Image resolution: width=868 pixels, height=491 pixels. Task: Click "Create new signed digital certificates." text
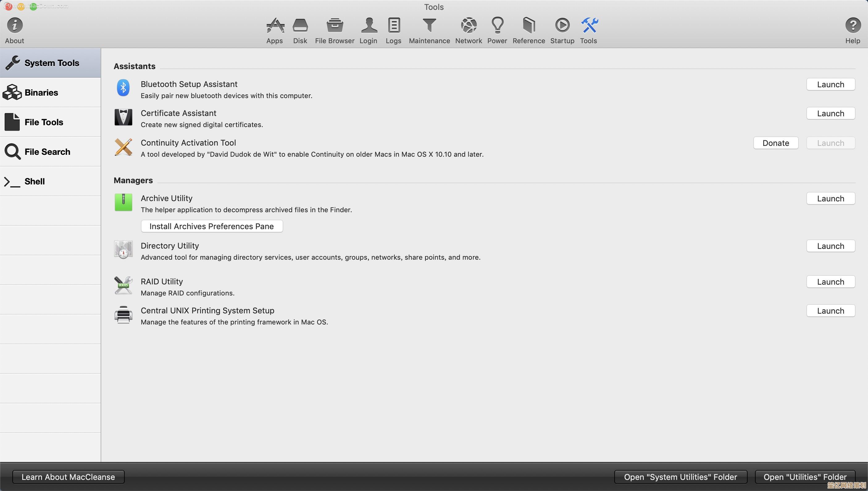pos(202,125)
